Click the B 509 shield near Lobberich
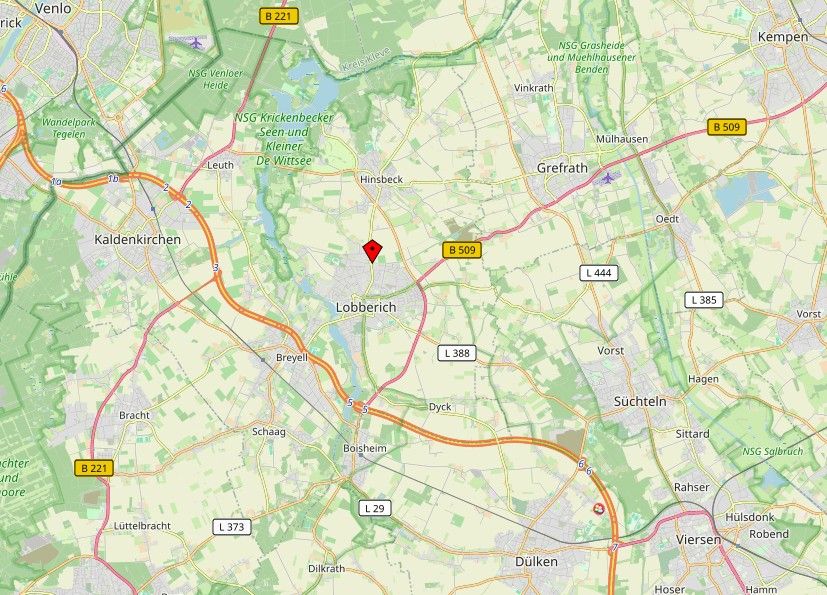 (462, 250)
